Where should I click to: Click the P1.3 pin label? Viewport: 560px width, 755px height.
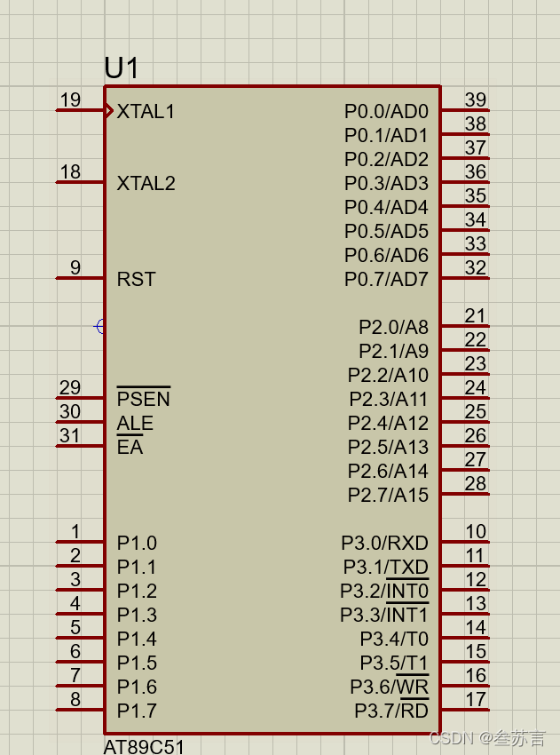tap(137, 615)
